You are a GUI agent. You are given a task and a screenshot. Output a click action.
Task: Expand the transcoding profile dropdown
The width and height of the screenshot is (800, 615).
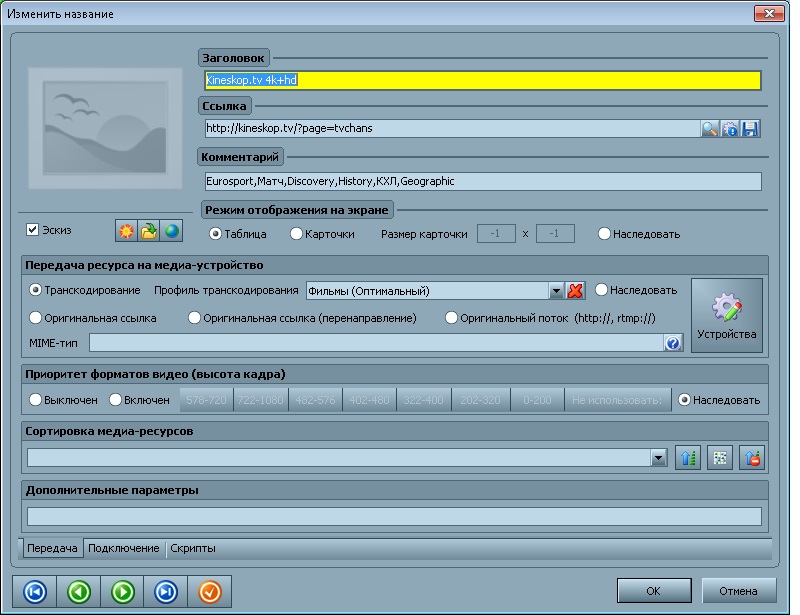click(557, 291)
